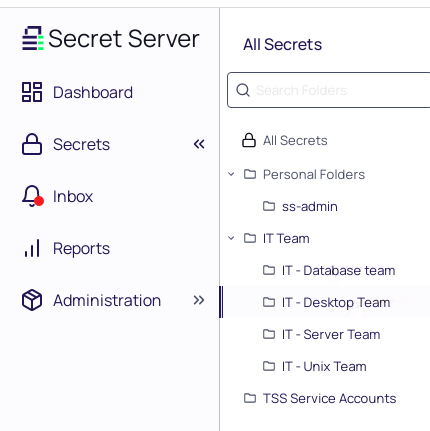Click the padlock icon beside All Secrets row
Image resolution: width=430 pixels, height=431 pixels.
249,140
